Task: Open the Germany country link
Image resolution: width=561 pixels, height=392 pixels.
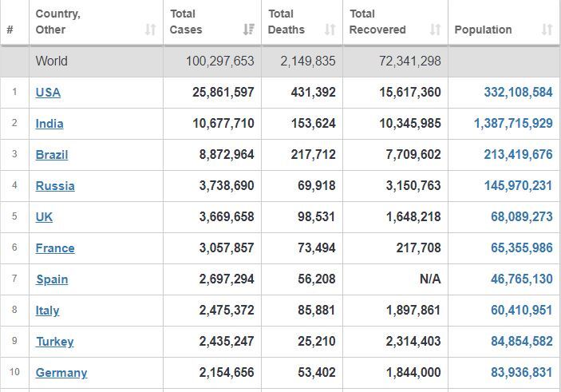Action: pos(61,373)
